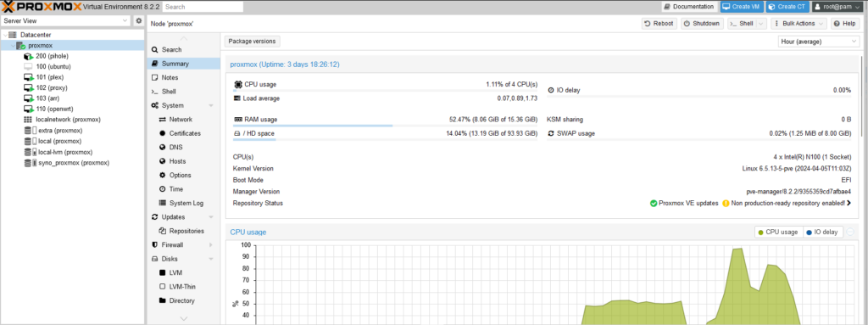This screenshot has height=325, width=868.
Task: Click the Create VM button
Action: 741,7
